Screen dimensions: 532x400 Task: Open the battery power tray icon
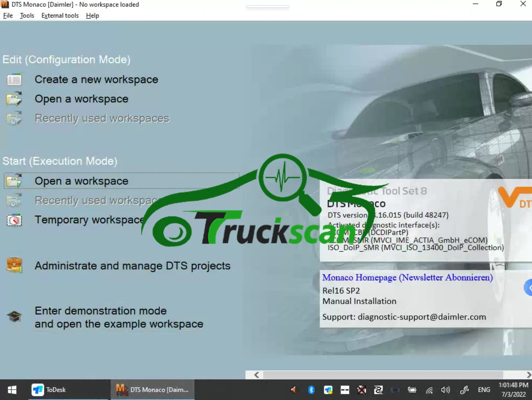(412, 390)
